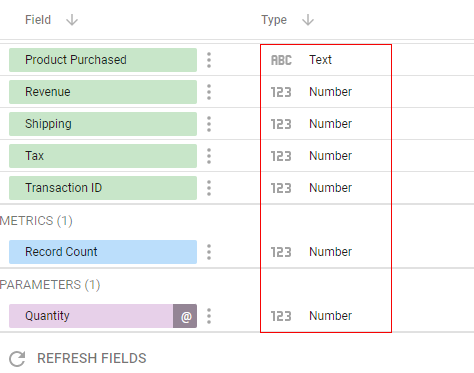Select the Tax field chip
The image size is (474, 373).
pyautogui.click(x=103, y=156)
